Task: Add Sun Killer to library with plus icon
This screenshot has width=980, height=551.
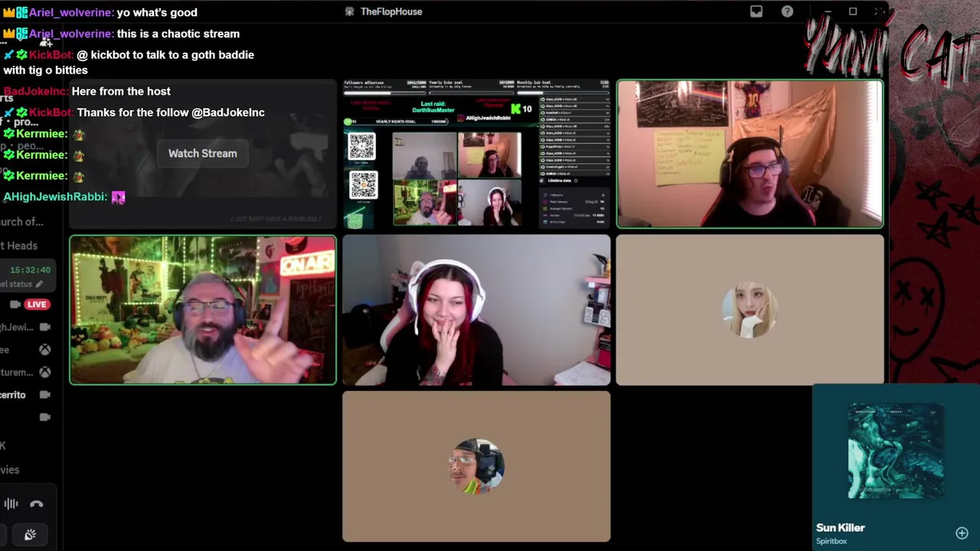Action: point(962,533)
